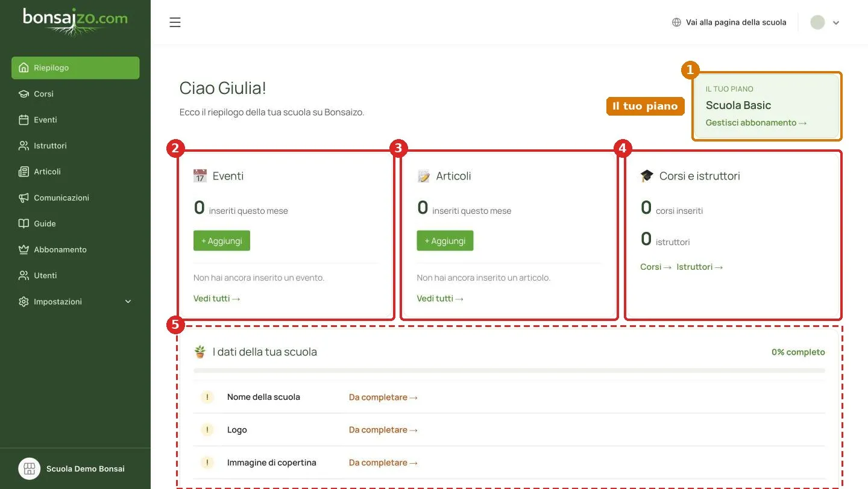Click the warning icon beside Nome della scuola
Viewport: 868px width, 489px height.
click(207, 397)
